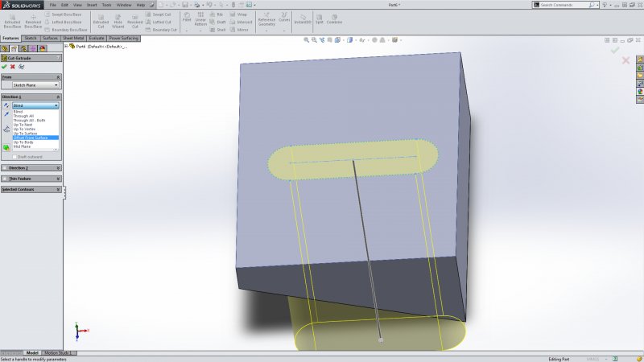Click the Combine tool
Screen dimensions: 644x362
pyautogui.click(x=334, y=19)
